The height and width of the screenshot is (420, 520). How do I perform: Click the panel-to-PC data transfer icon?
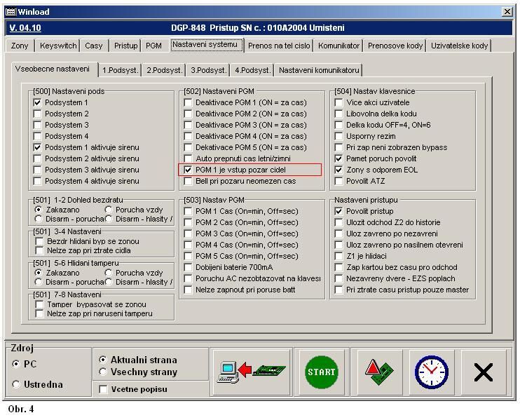(252, 372)
